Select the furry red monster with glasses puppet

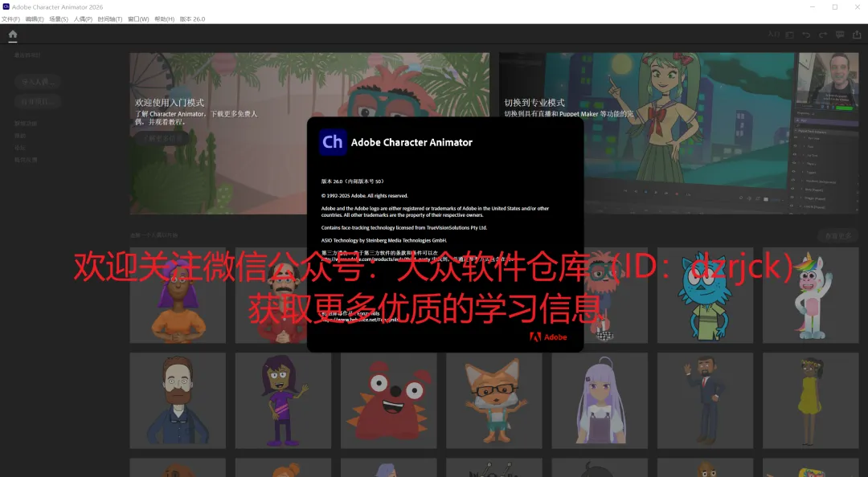616,295
